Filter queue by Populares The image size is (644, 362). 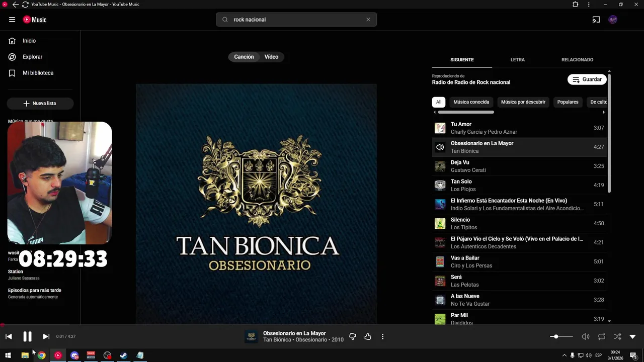click(568, 102)
